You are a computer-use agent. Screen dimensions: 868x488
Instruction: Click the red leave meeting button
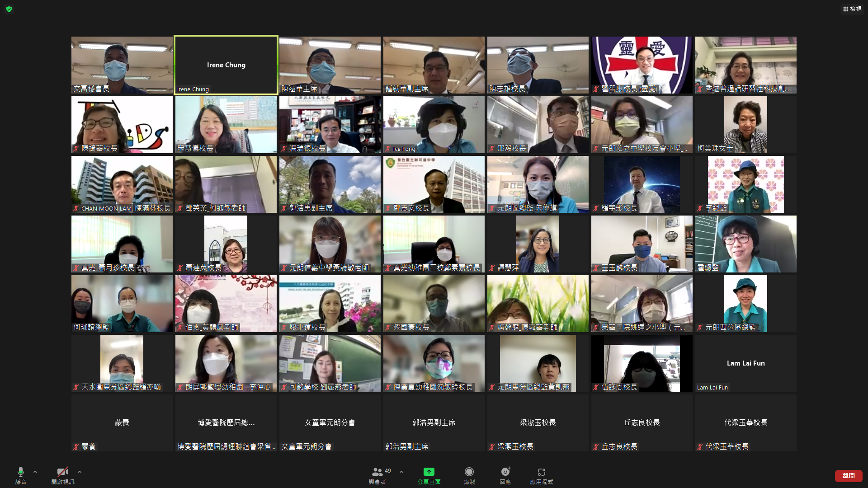tap(848, 476)
